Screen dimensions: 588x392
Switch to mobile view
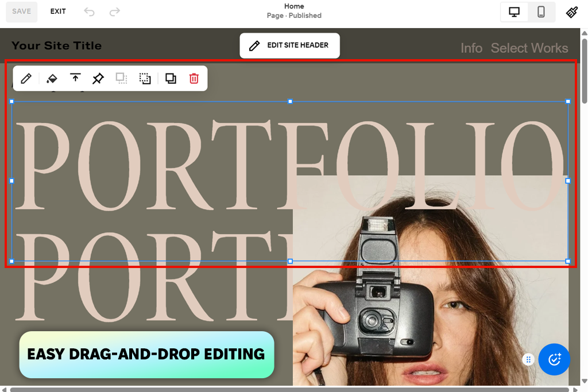click(x=541, y=12)
